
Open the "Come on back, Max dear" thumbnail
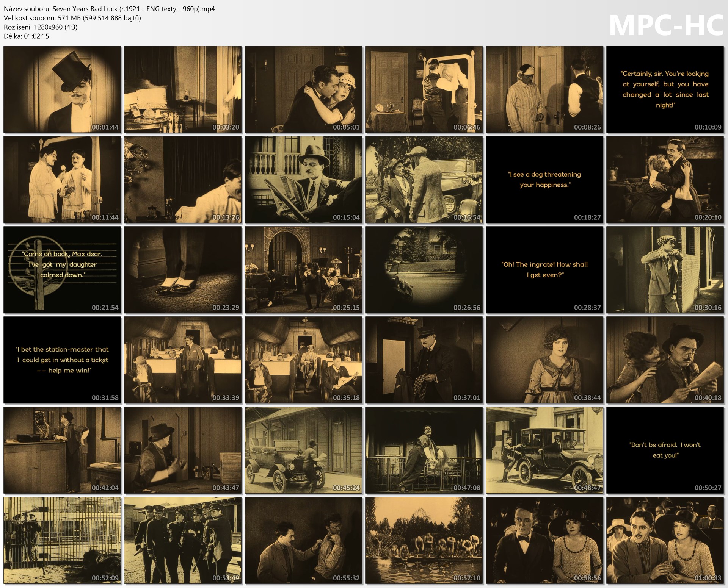pyautogui.click(x=62, y=270)
